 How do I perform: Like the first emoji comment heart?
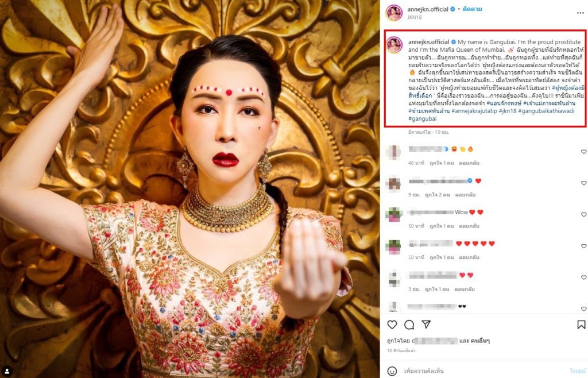tap(583, 152)
